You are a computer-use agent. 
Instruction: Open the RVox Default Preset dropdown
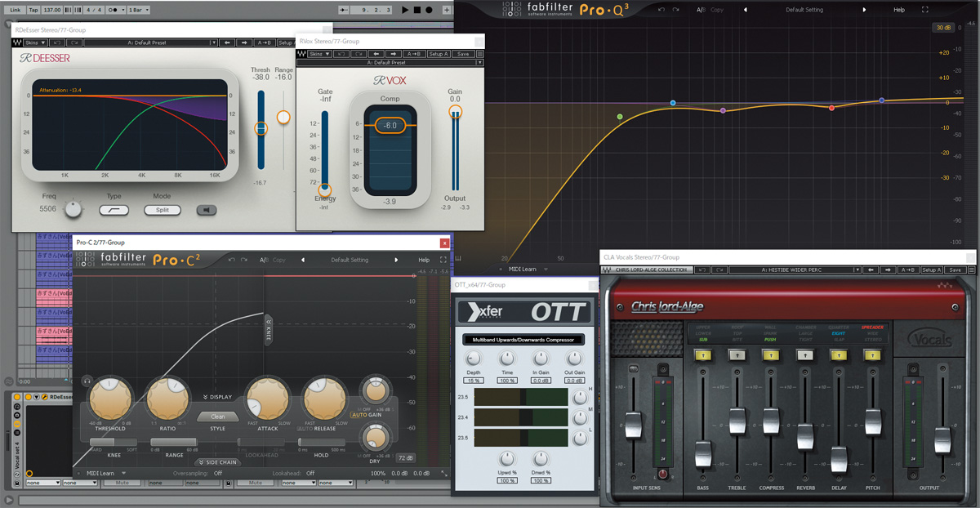pyautogui.click(x=390, y=62)
